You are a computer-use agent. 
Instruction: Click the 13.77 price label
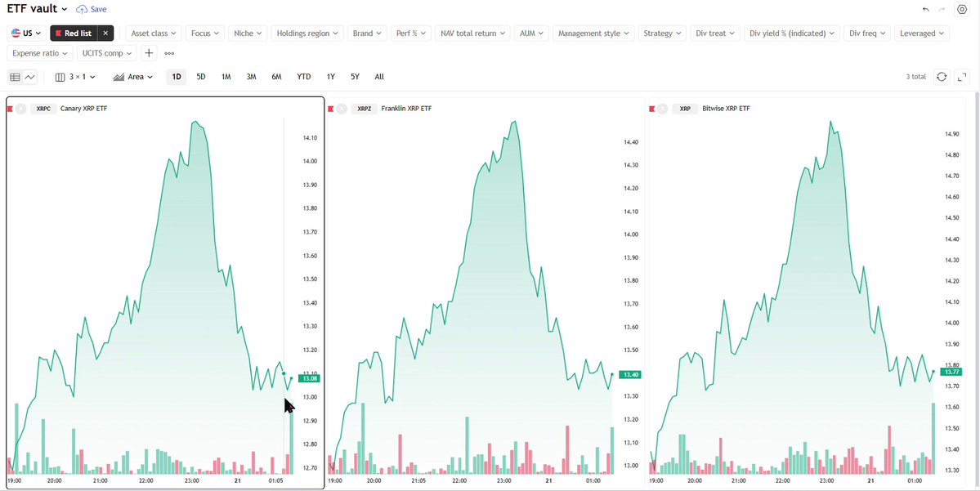point(952,372)
